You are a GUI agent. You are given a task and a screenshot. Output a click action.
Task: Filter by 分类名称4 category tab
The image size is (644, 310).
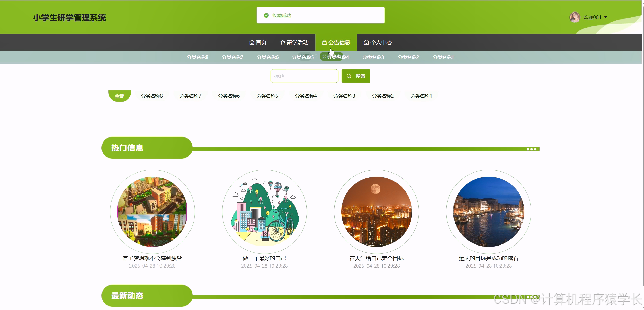(x=306, y=96)
